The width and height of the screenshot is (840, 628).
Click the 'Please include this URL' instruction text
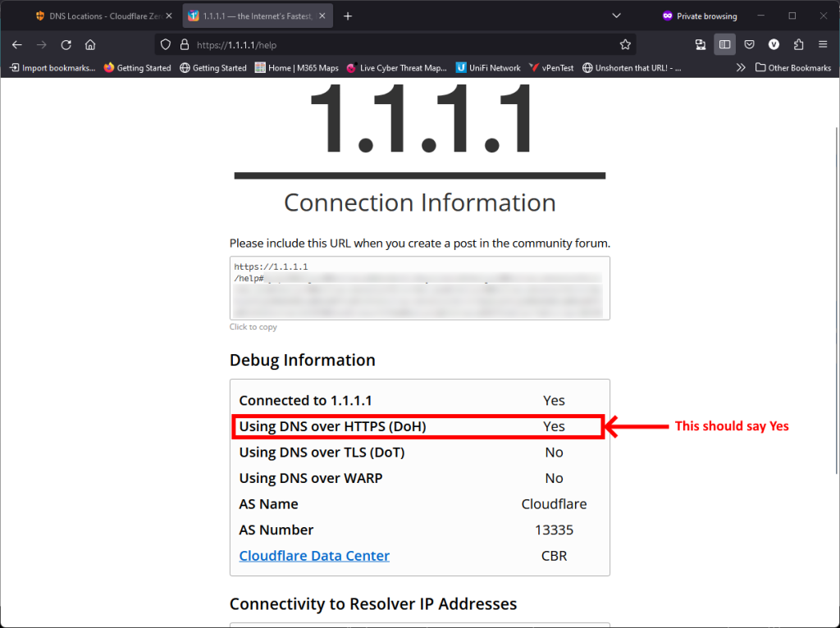click(x=419, y=243)
